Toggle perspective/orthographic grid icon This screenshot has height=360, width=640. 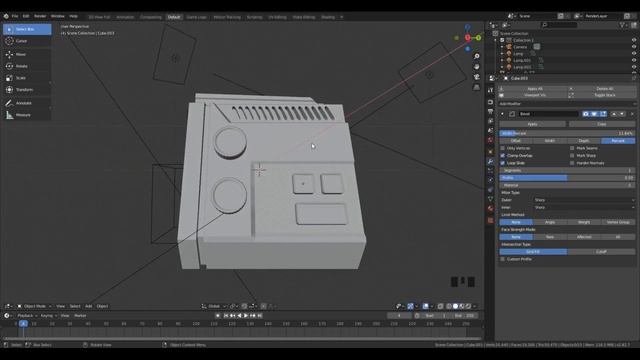click(x=476, y=87)
